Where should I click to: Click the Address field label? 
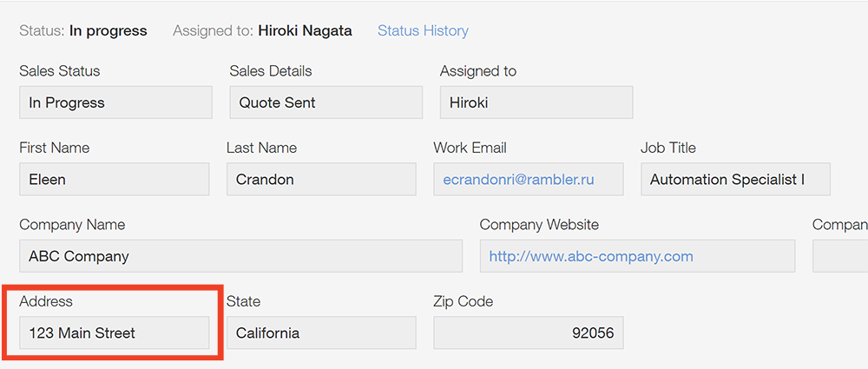click(46, 301)
